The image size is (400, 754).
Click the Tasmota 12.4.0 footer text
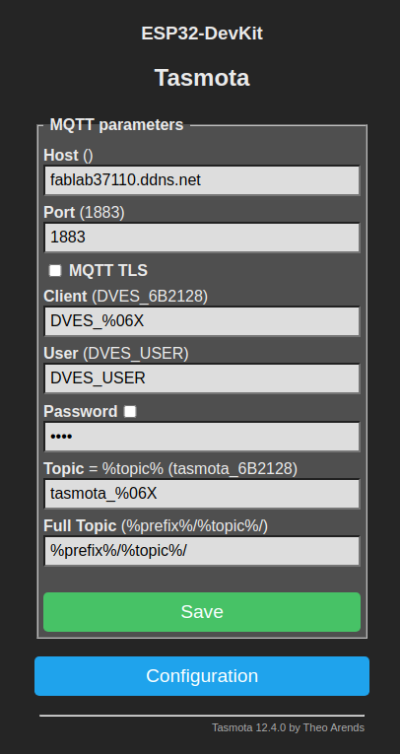click(x=288, y=728)
